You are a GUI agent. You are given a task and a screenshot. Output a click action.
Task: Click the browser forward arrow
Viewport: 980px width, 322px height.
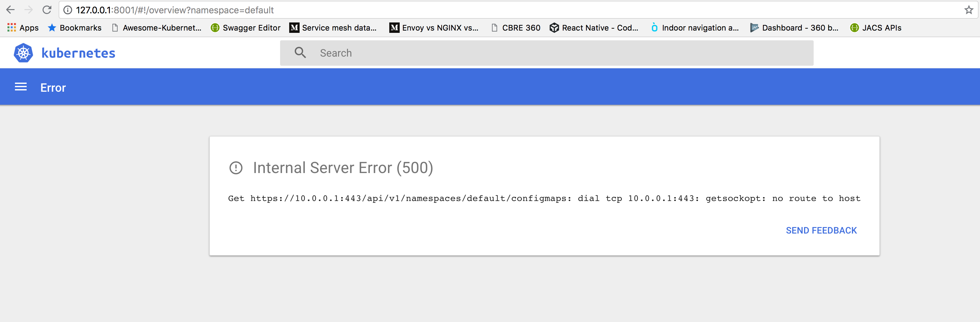(x=29, y=10)
